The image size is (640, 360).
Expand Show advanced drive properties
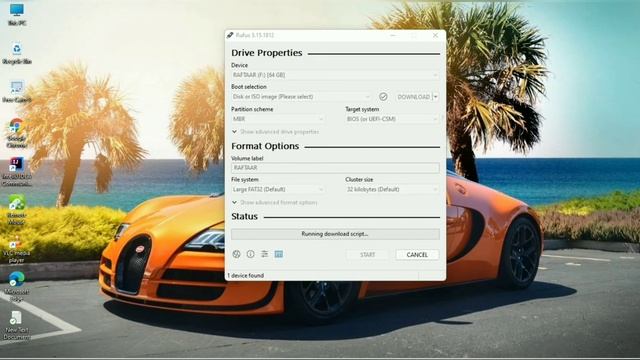pos(275,132)
